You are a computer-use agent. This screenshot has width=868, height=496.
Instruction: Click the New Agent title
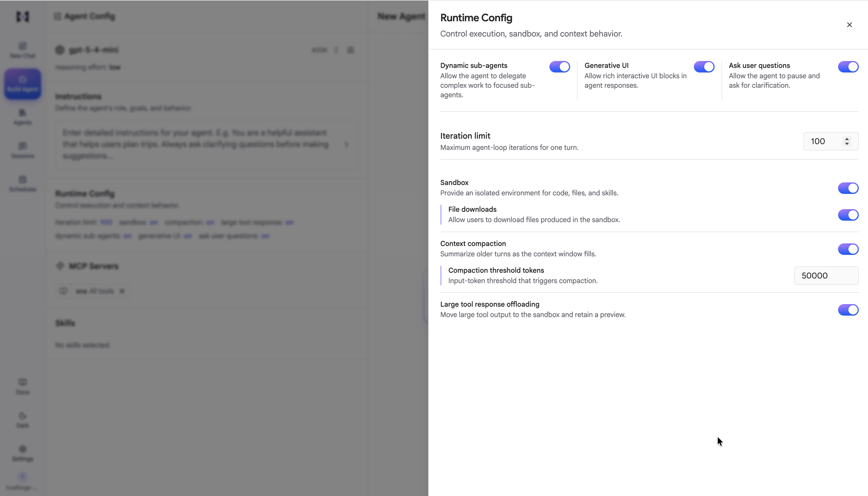[401, 16]
